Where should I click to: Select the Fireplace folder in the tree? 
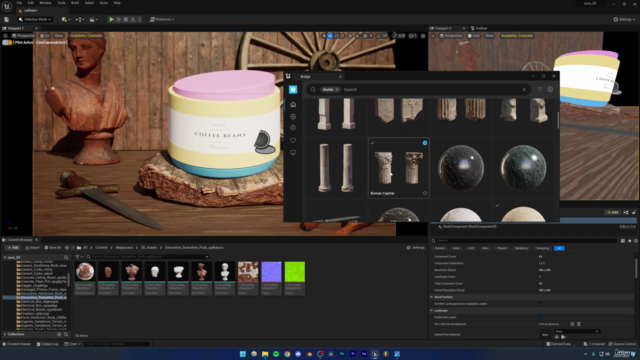click(34, 313)
